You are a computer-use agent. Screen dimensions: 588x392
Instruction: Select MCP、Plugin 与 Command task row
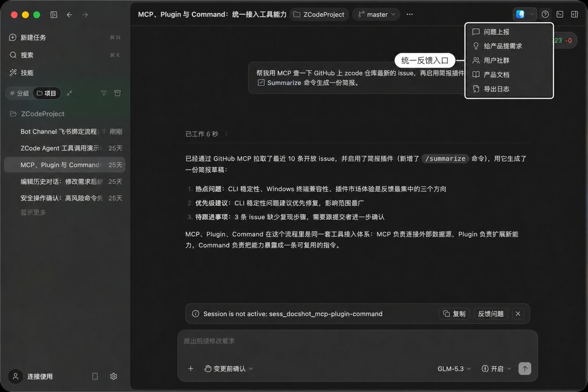65,165
